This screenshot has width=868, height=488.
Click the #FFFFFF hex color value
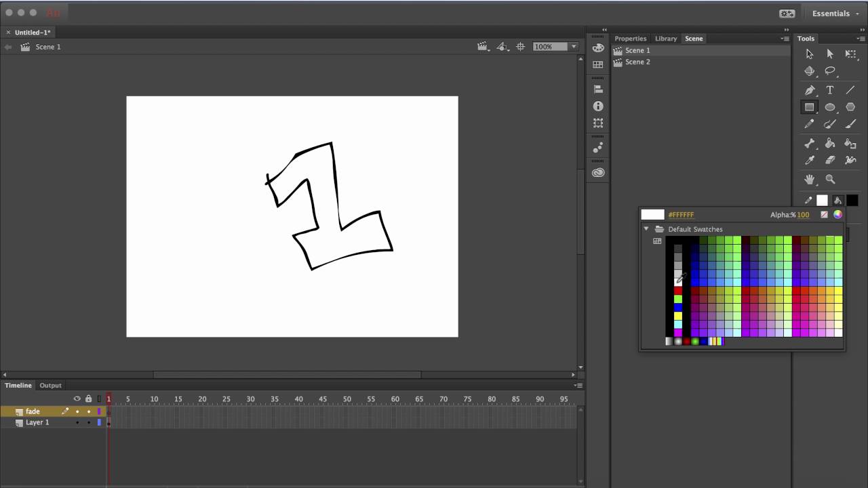coord(681,215)
